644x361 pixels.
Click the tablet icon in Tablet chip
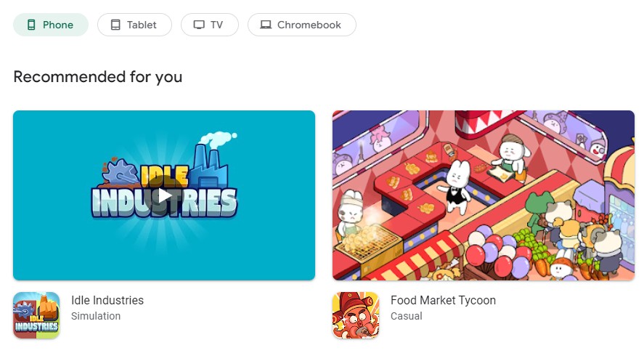116,25
